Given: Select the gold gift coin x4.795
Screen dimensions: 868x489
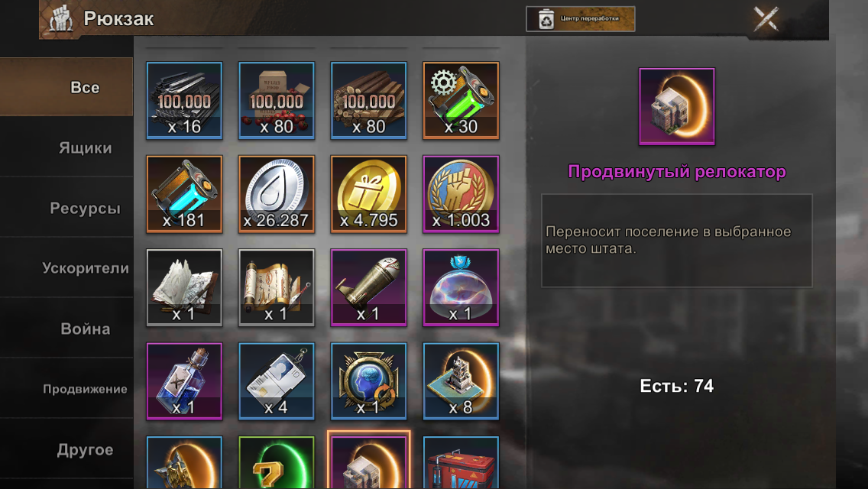Looking at the screenshot, I should coord(369,194).
